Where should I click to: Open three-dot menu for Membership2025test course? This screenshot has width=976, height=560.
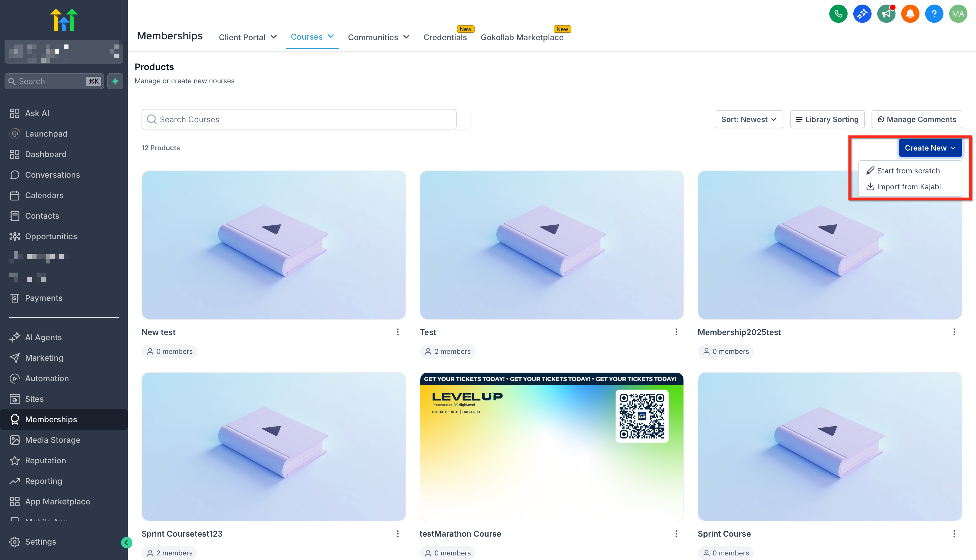click(x=954, y=332)
